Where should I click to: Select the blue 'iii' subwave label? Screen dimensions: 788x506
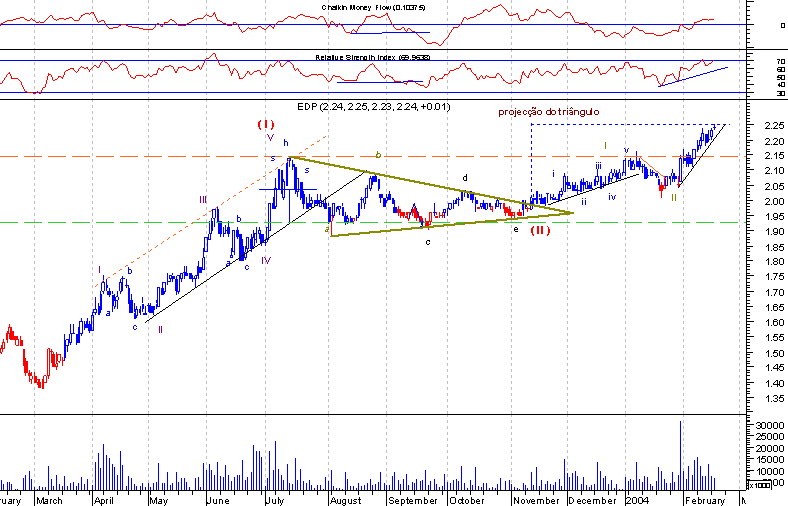599,165
